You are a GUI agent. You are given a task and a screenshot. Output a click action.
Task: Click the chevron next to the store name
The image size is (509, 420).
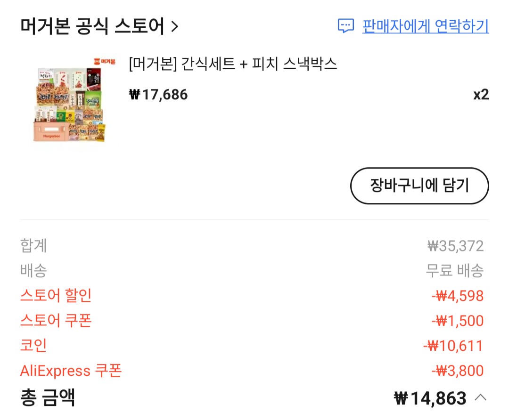(x=175, y=27)
